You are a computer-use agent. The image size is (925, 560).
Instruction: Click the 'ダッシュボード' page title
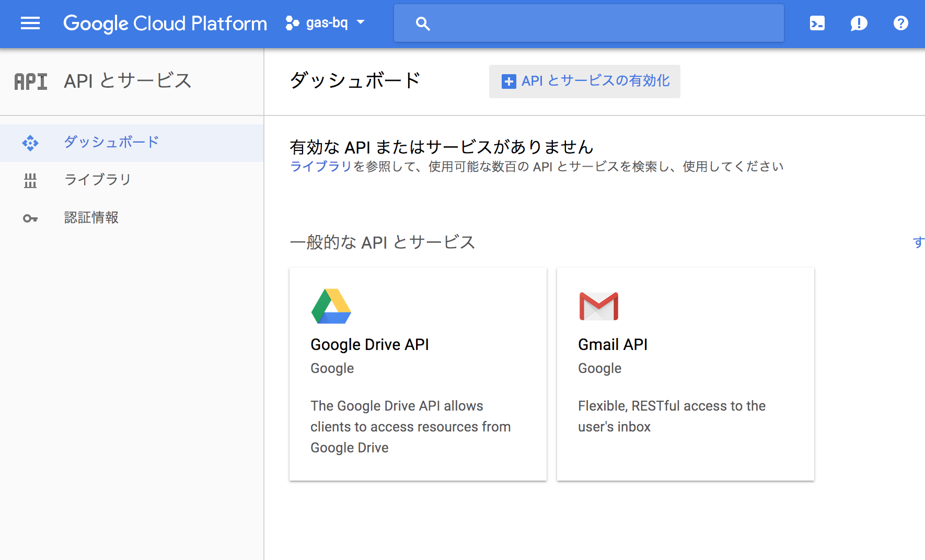tap(355, 80)
